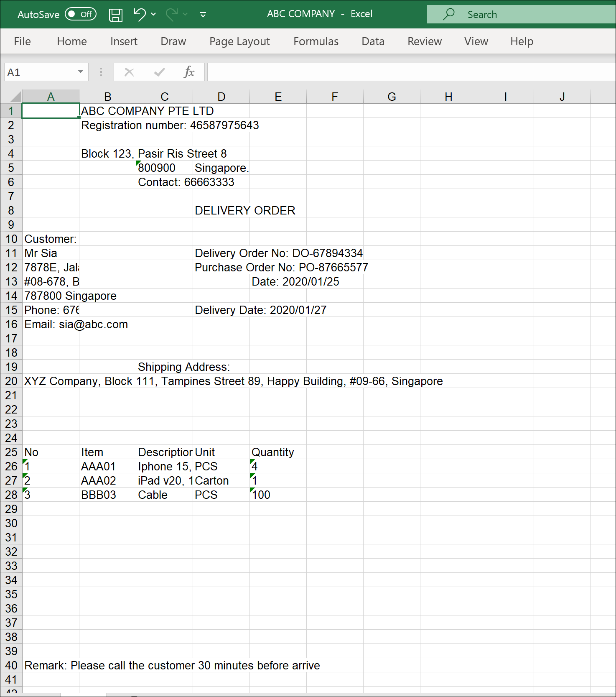
Task: Click the Save icon in title bar
Action: pyautogui.click(x=115, y=15)
